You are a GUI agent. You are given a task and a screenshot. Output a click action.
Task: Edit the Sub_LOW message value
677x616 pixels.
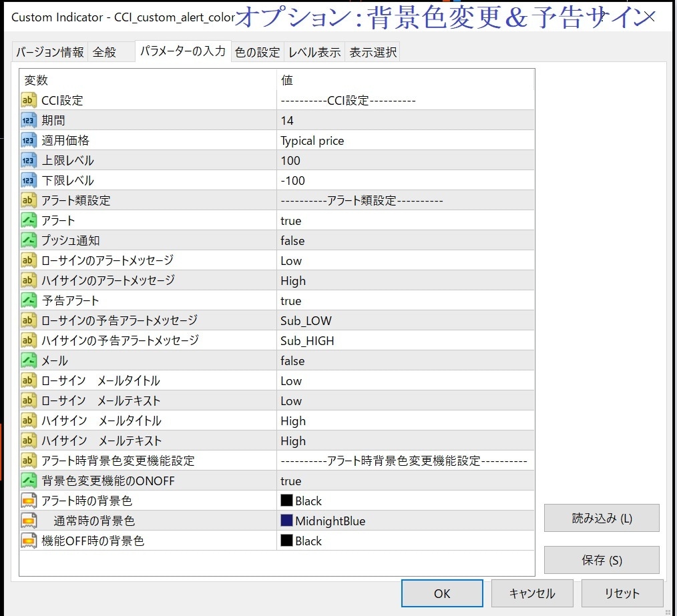coord(405,320)
